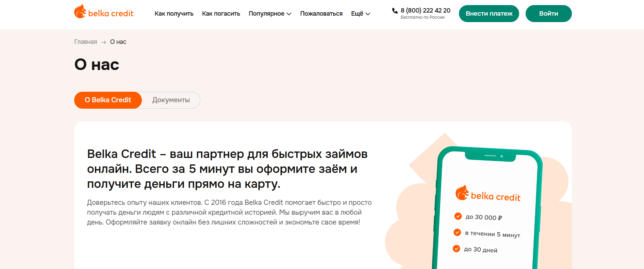This screenshot has width=644, height=269.
Task: Click the paragraph starting Доверьтесь опыту
Action: (229, 212)
